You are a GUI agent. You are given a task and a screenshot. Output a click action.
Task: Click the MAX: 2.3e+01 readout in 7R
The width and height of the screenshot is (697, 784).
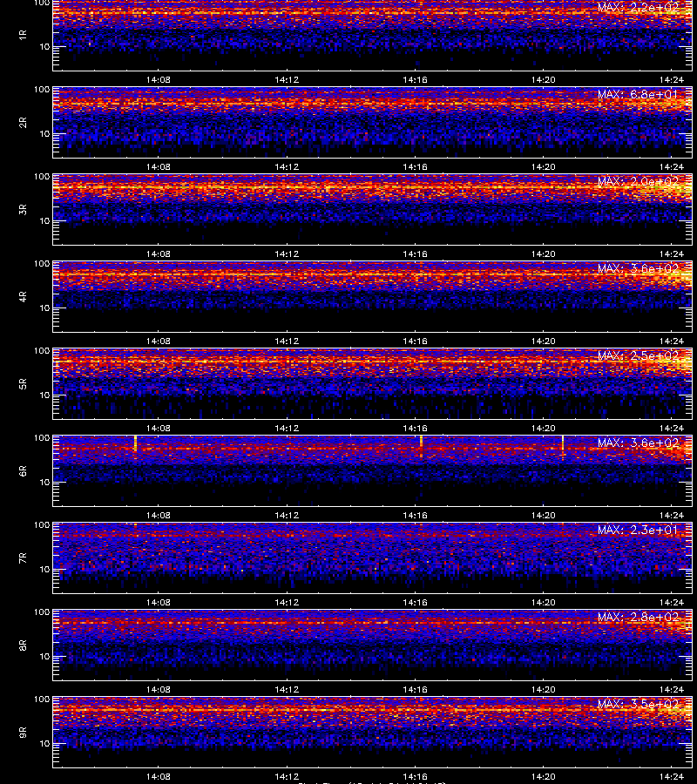pyautogui.click(x=638, y=530)
